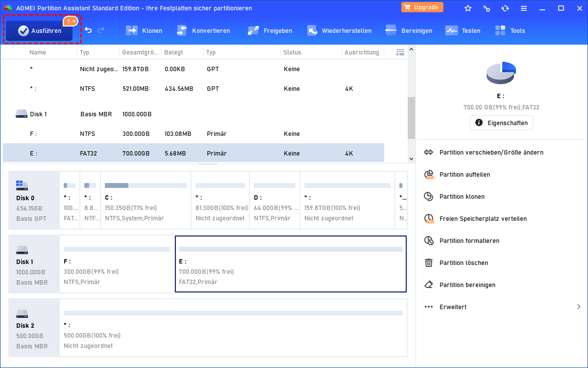Open the Bereinigen toolbar menu
The image size is (588, 368).
(x=409, y=30)
